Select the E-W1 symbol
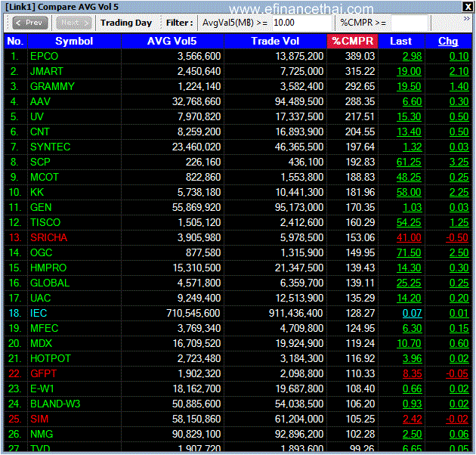 click(42, 388)
